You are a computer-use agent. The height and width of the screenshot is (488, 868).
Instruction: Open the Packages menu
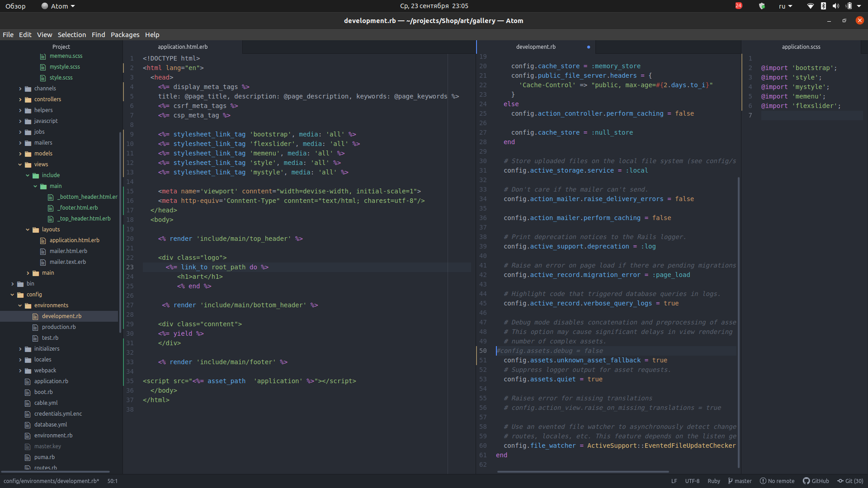pyautogui.click(x=125, y=35)
